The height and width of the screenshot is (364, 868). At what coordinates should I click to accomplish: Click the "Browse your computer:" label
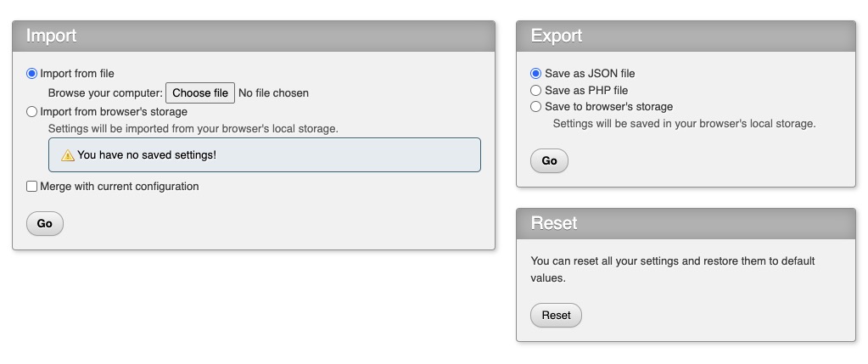point(104,93)
